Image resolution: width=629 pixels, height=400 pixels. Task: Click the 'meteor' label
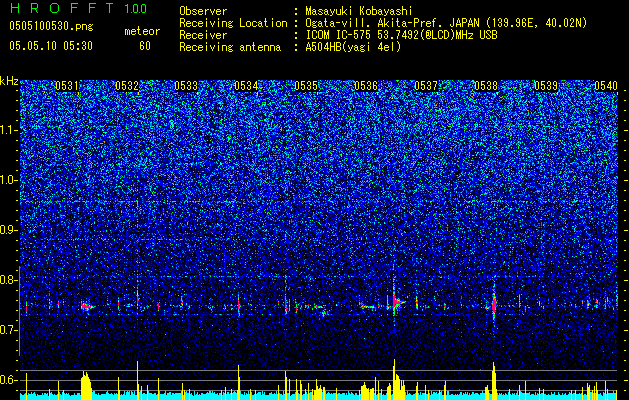coord(142,31)
